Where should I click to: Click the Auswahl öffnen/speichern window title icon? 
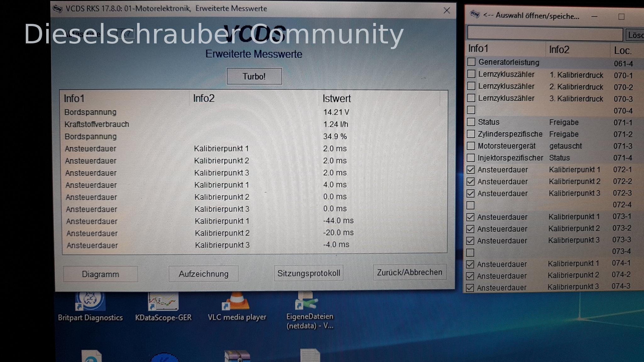click(475, 14)
